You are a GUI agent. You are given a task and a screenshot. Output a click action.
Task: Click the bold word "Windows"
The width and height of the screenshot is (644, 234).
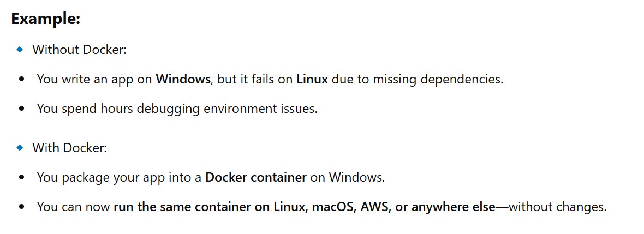183,79
